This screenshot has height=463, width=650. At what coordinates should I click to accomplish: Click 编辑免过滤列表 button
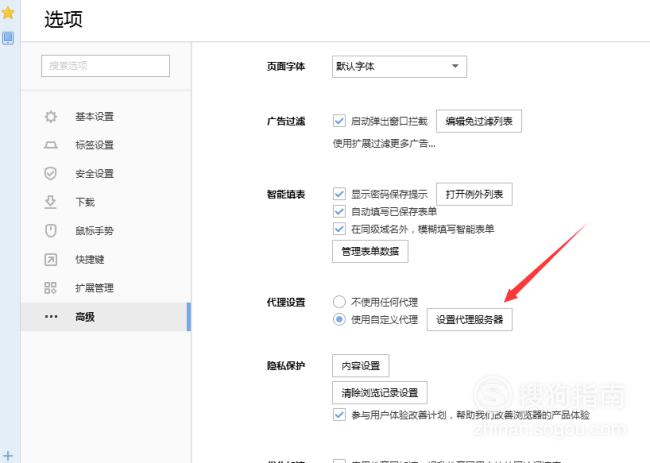tap(479, 121)
